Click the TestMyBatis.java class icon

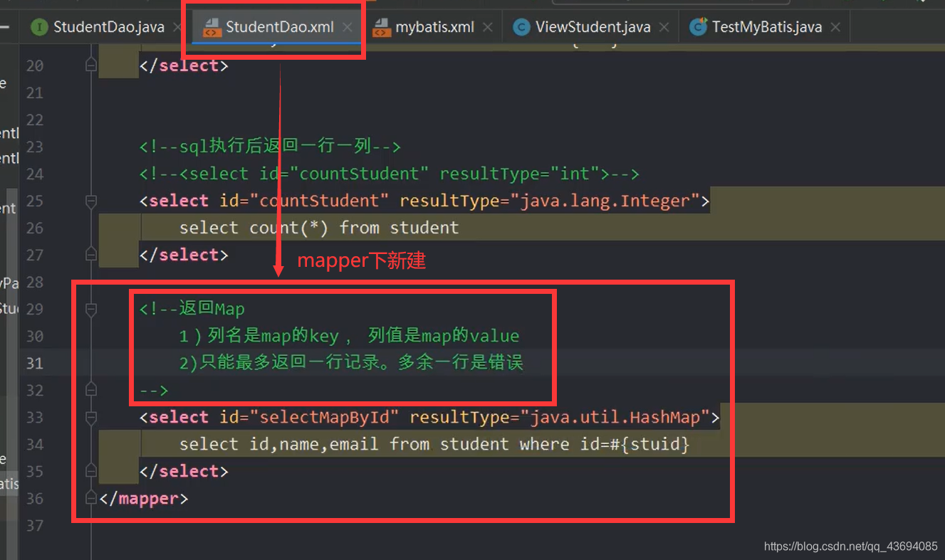pyautogui.click(x=698, y=27)
